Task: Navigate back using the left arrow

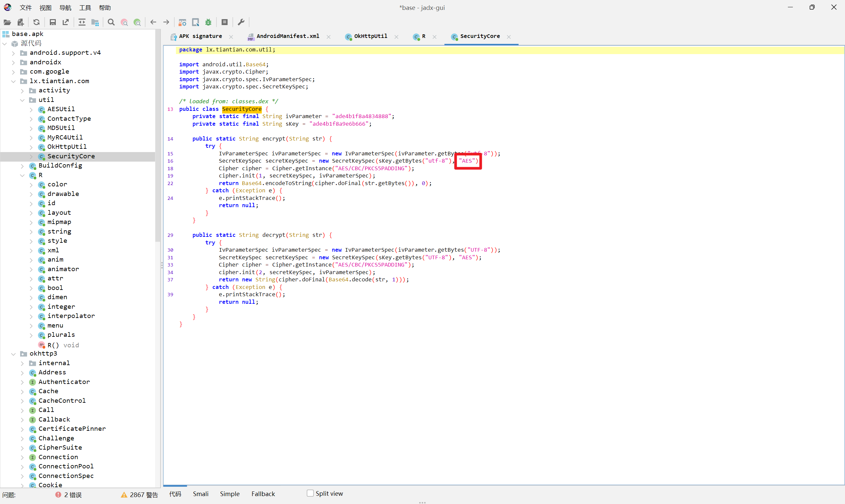Action: click(153, 22)
